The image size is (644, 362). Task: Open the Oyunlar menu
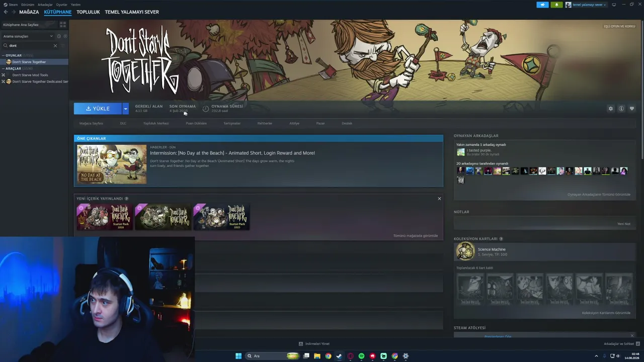pos(62,5)
